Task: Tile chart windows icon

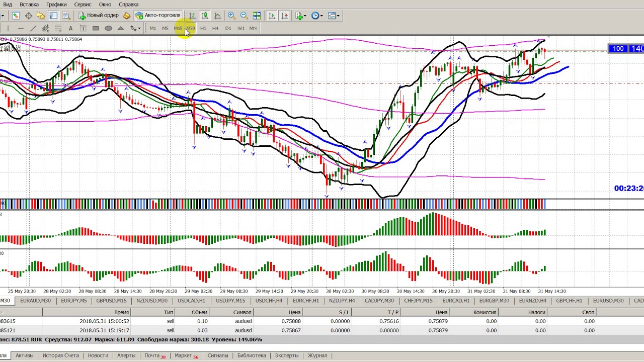Action: (257, 16)
